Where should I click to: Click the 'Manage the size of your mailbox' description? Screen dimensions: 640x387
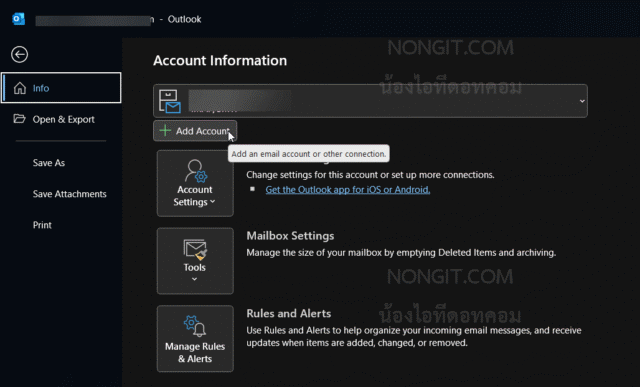(401, 253)
